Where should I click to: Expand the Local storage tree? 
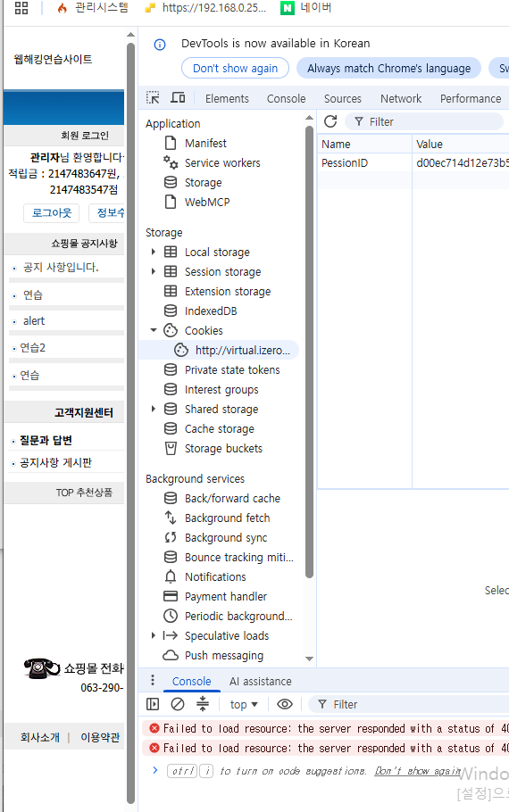153,252
